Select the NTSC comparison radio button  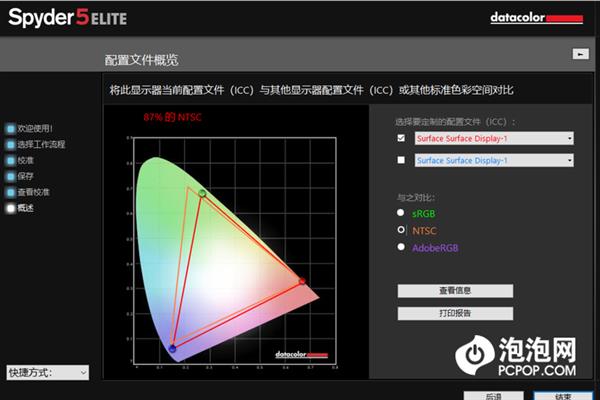pos(401,230)
